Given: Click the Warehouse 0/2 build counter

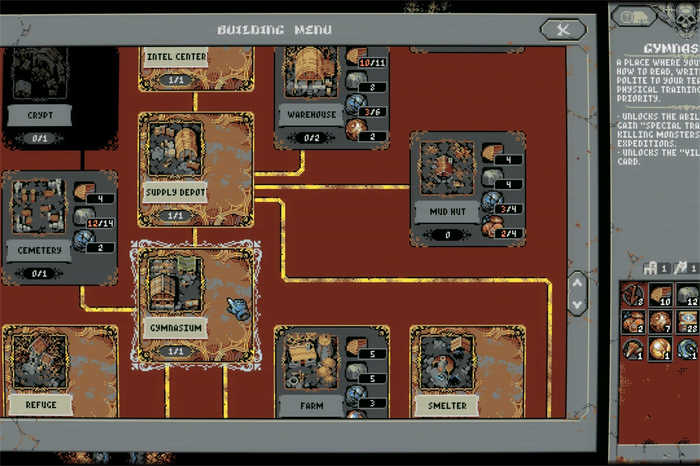Looking at the screenshot, I should (308, 137).
